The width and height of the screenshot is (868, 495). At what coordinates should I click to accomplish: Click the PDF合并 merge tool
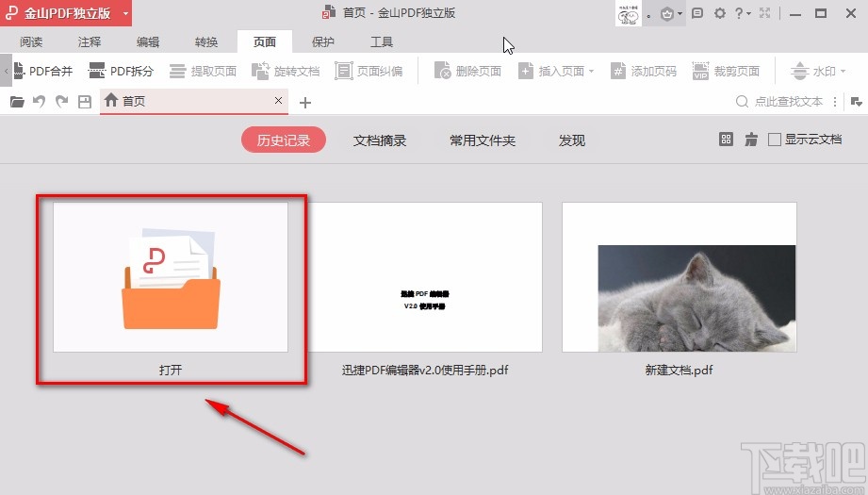click(43, 71)
